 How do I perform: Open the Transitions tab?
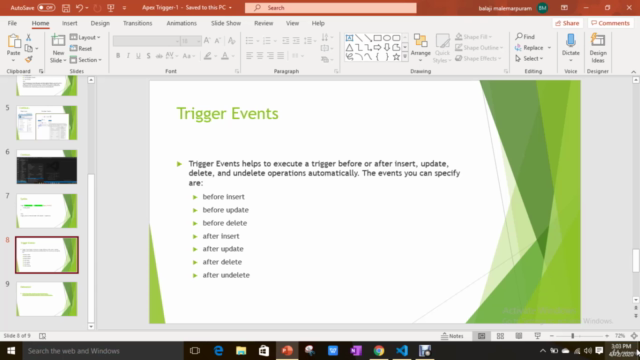pos(138,23)
